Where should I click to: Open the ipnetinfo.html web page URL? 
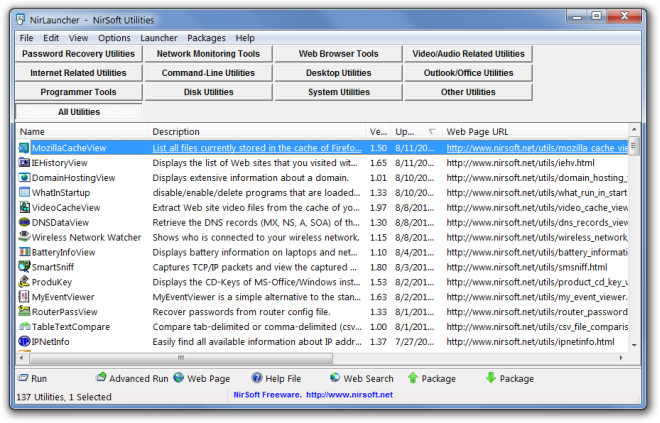click(x=530, y=342)
